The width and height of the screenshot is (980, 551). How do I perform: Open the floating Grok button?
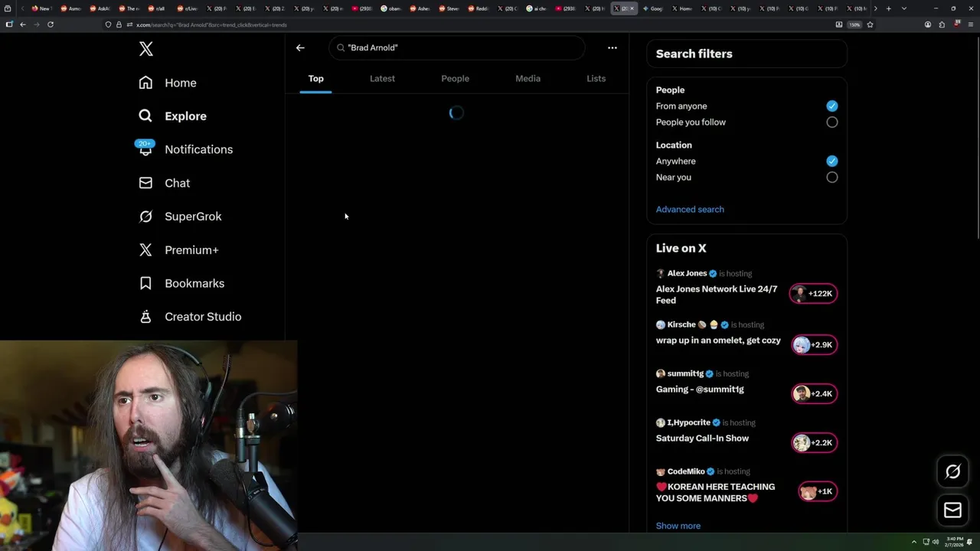point(952,472)
